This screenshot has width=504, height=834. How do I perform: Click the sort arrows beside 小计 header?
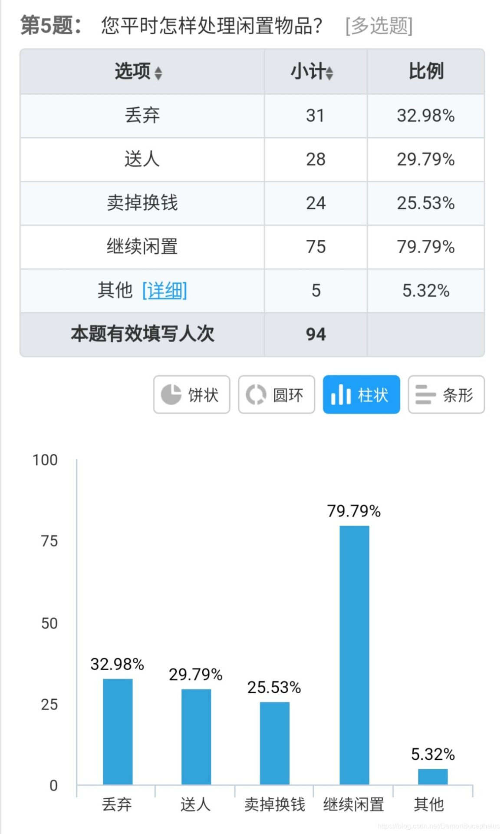[x=330, y=73]
